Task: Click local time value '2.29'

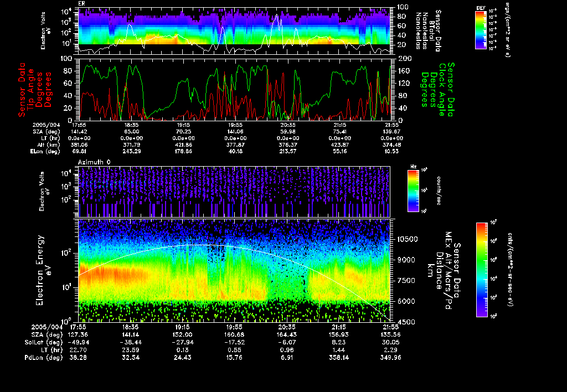Action: pos(390,350)
